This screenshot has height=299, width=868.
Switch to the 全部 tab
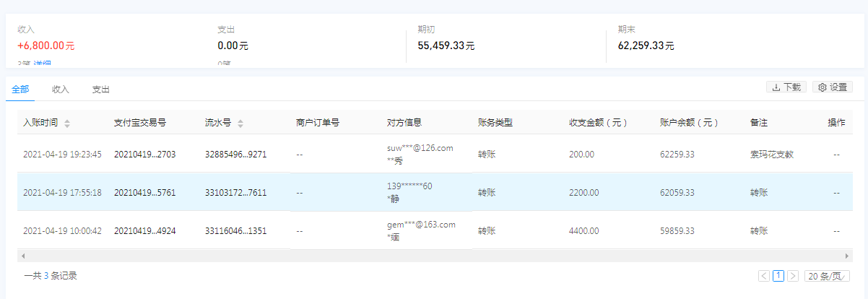[20, 90]
